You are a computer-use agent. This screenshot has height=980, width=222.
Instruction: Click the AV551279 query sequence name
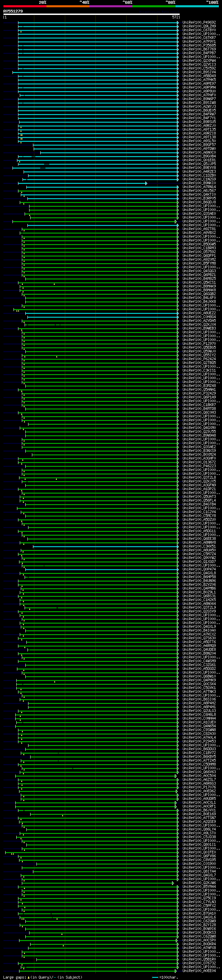click(x=13, y=11)
